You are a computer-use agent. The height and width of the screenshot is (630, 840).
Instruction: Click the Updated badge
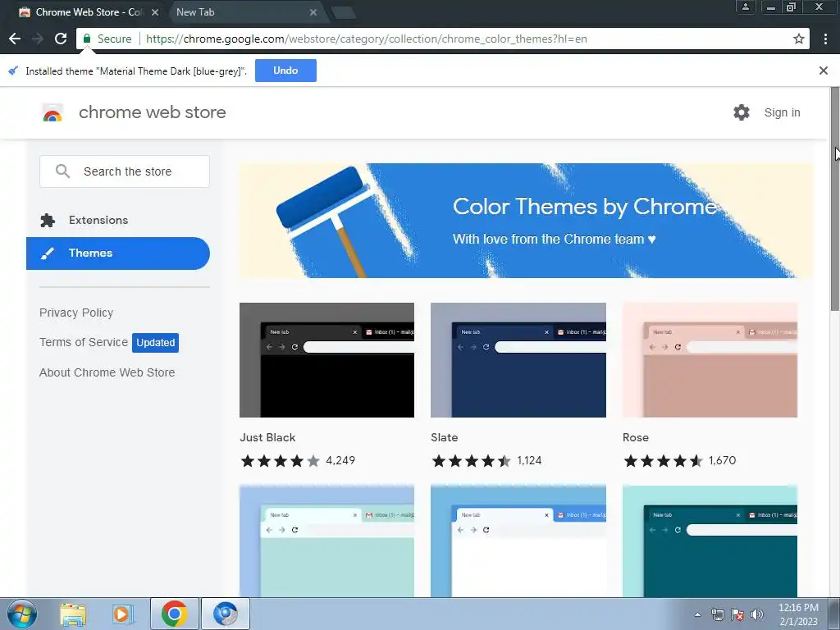click(155, 342)
